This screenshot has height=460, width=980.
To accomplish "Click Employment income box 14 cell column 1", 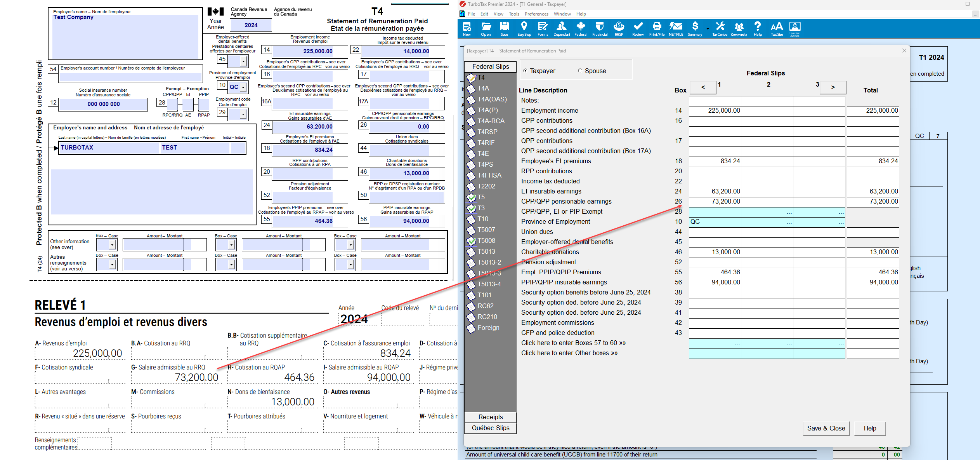I will tap(715, 111).
